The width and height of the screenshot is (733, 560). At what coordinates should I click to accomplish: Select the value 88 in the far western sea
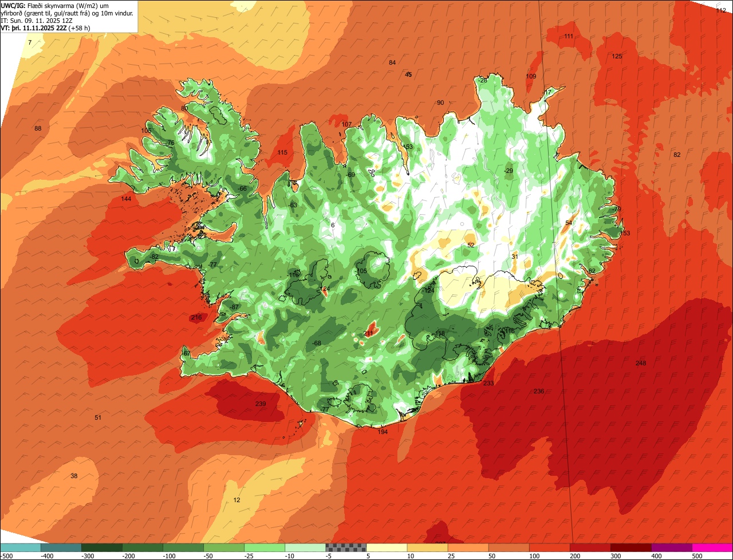click(38, 128)
